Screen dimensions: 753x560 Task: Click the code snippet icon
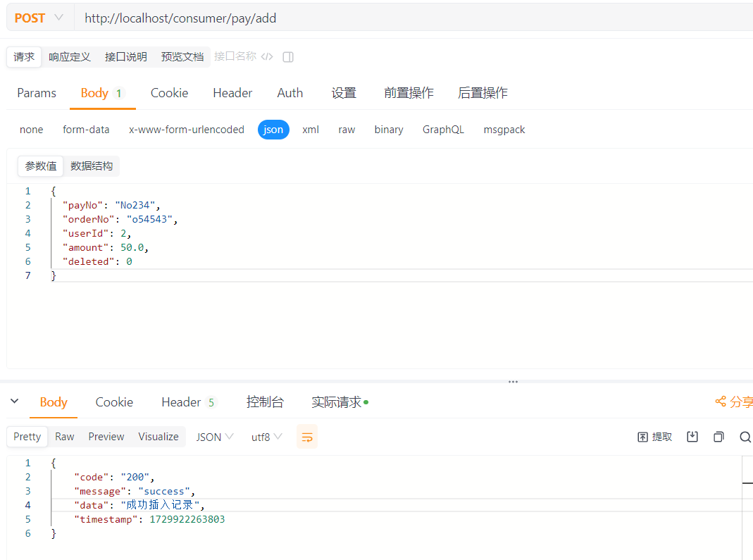coord(267,57)
